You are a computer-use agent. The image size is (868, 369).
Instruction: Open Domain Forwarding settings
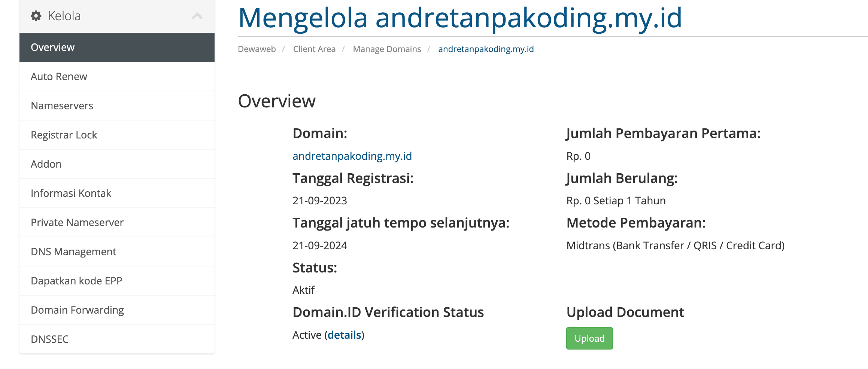click(x=77, y=310)
